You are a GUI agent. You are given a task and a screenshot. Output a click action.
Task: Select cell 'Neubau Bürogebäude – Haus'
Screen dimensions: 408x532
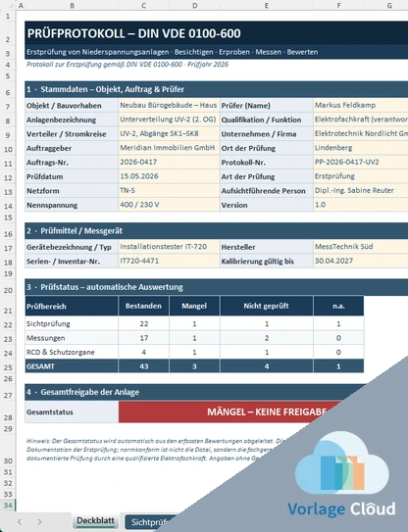pyautogui.click(x=169, y=105)
